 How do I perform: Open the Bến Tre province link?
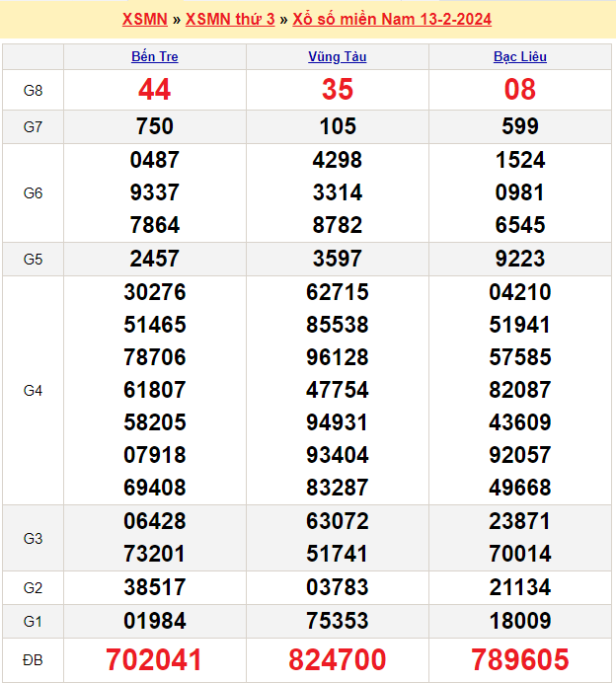tap(155, 56)
